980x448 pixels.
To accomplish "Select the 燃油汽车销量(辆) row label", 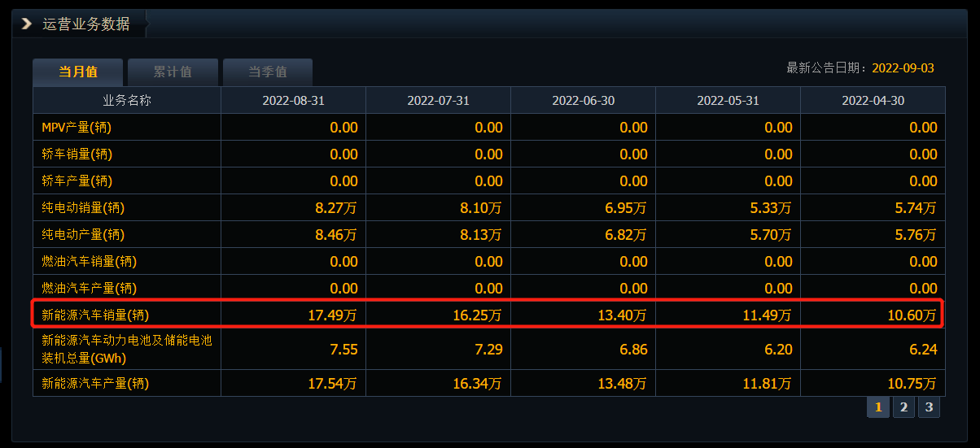I will tap(89, 262).
